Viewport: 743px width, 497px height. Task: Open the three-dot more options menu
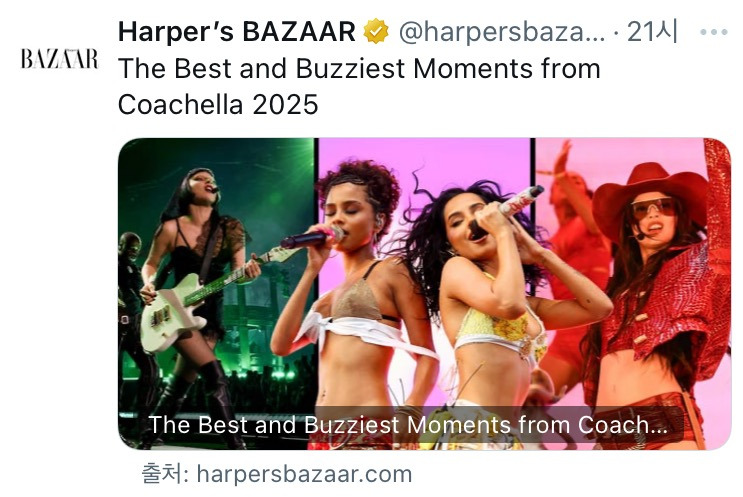click(714, 32)
